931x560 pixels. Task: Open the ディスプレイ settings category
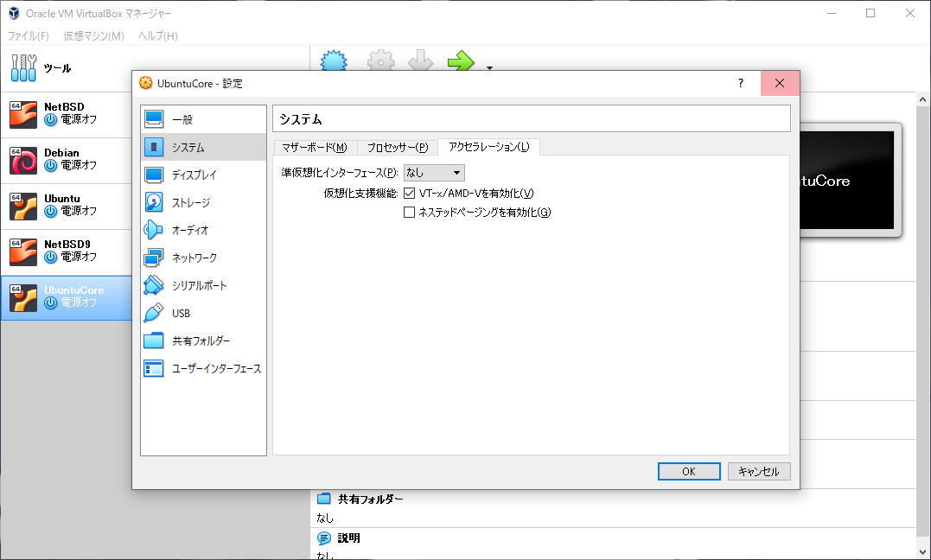pyautogui.click(x=203, y=175)
